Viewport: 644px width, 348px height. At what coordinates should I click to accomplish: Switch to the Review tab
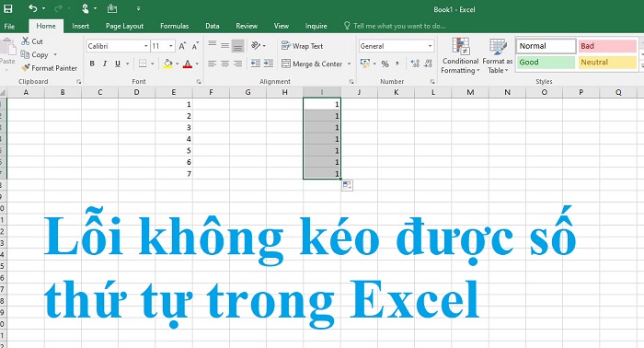click(247, 26)
